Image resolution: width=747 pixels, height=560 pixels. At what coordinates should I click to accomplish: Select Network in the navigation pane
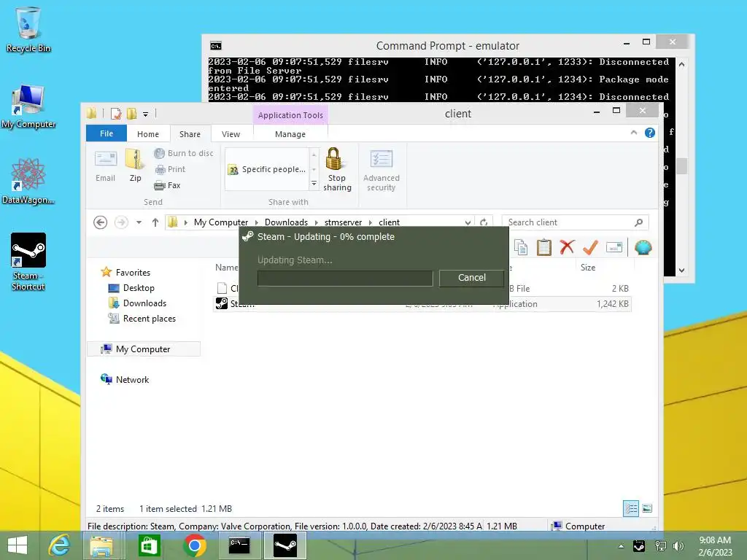click(x=125, y=379)
